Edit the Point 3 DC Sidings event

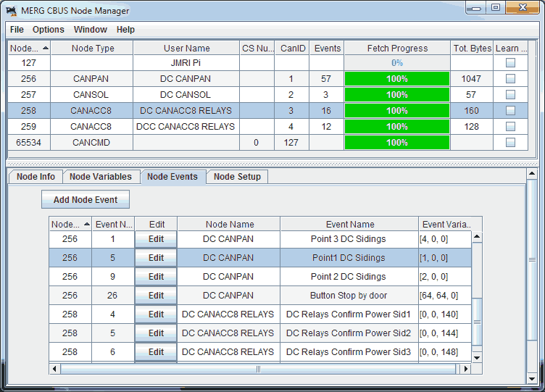[156, 239]
